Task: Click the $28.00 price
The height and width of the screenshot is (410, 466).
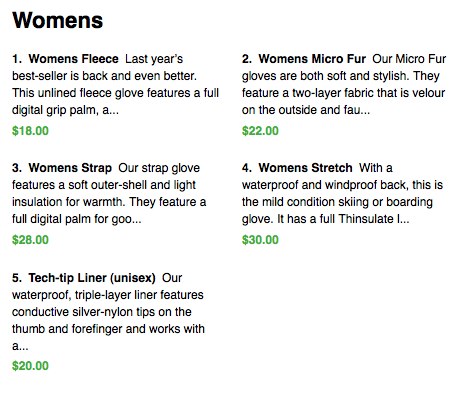Action: coord(30,240)
